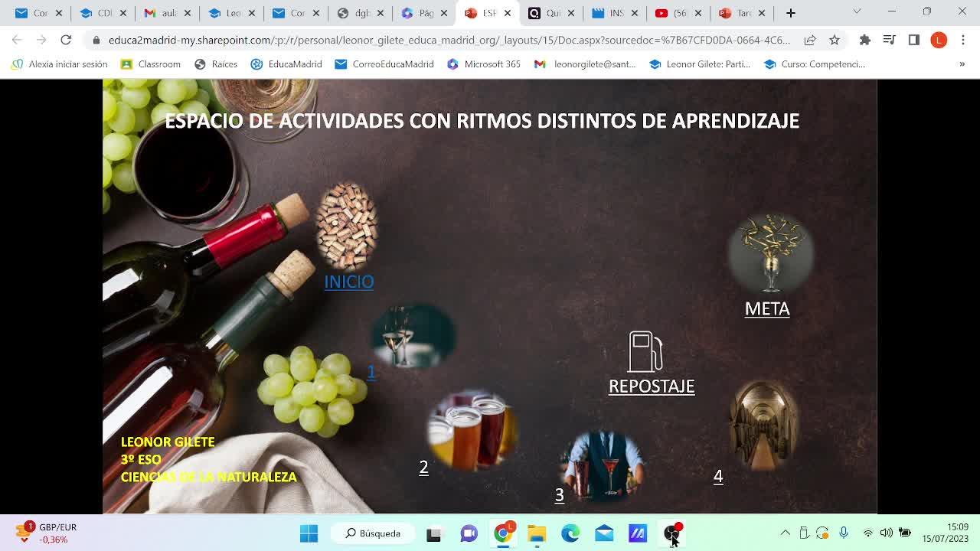The height and width of the screenshot is (551, 980).
Task: Open the EducaMadrid bookmark
Action: (x=286, y=64)
